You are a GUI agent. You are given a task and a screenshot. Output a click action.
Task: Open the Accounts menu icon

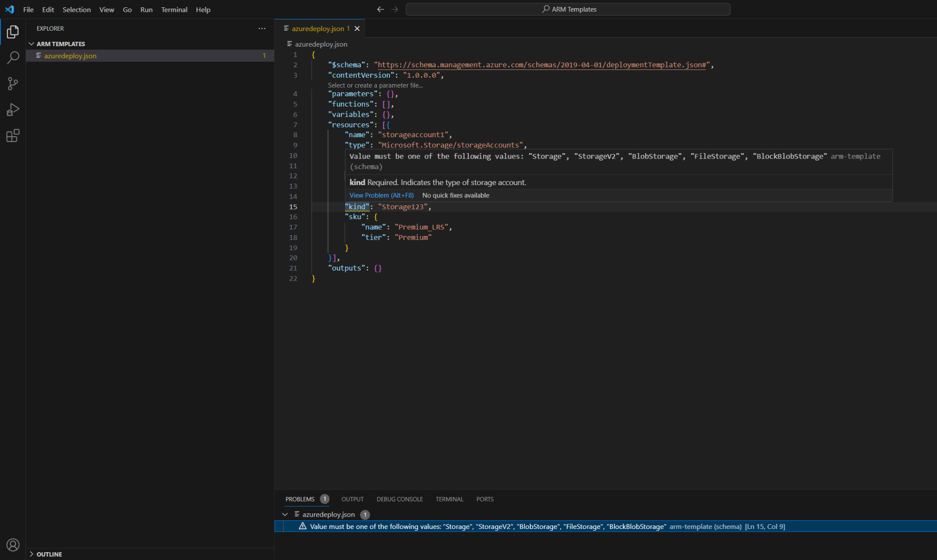(13, 544)
